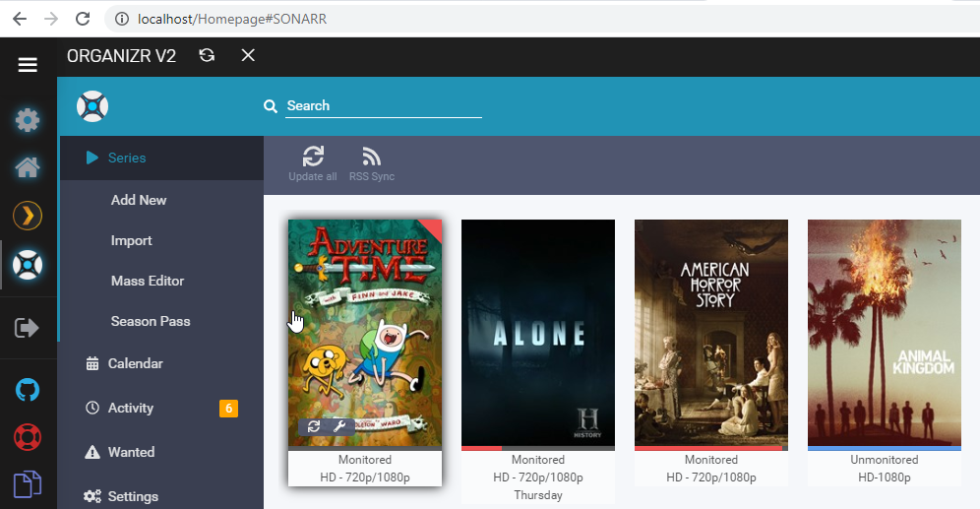Open the Organizr hamburger menu

click(x=28, y=64)
